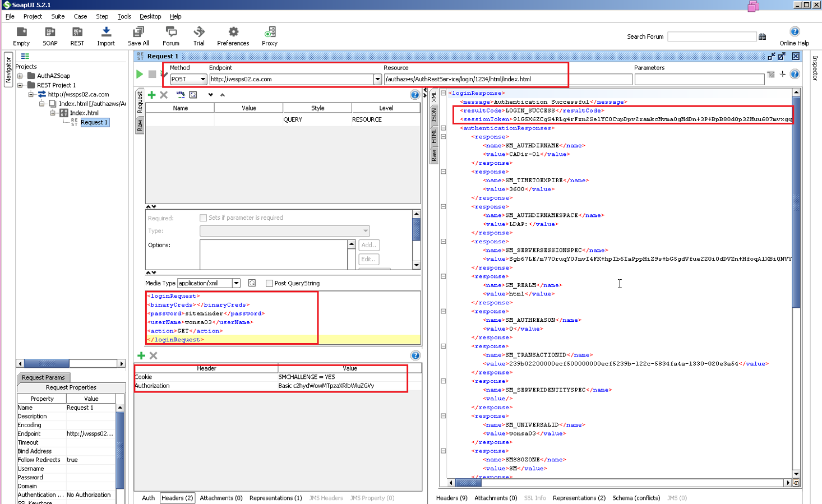Open the Inspector side panel

(x=815, y=68)
